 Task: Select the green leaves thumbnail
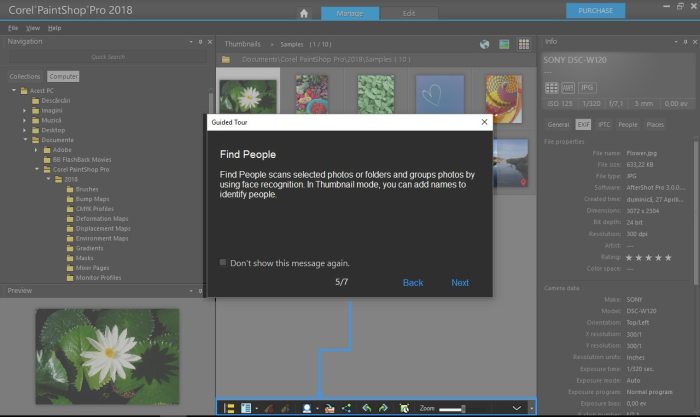click(x=375, y=94)
